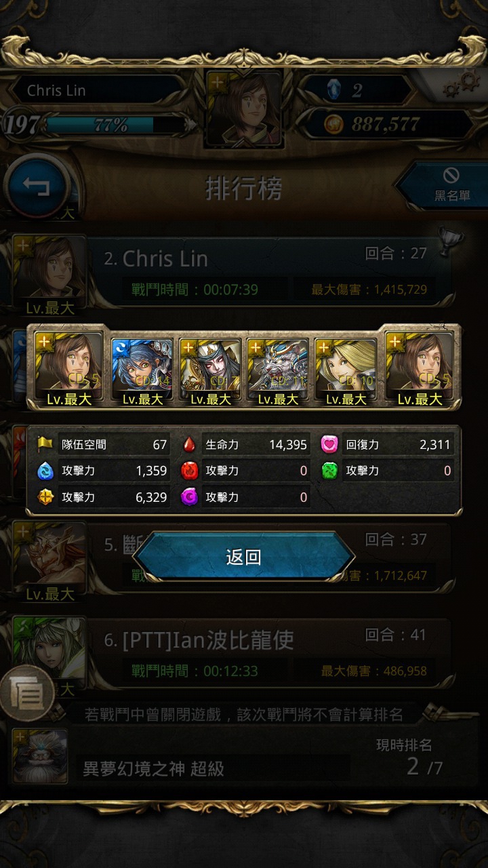The image size is (488, 868).
Task: Tap the pink heart 回復力 icon
Action: [329, 444]
